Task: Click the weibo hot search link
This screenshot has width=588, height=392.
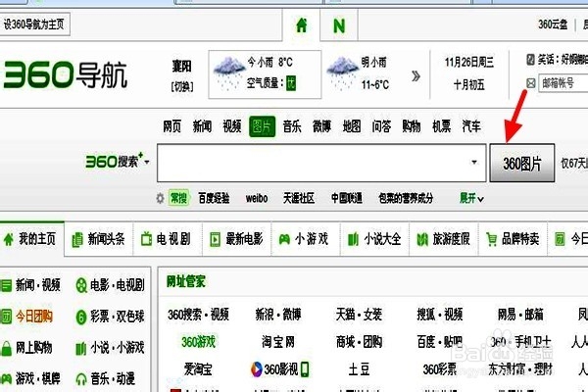Action: 257,198
